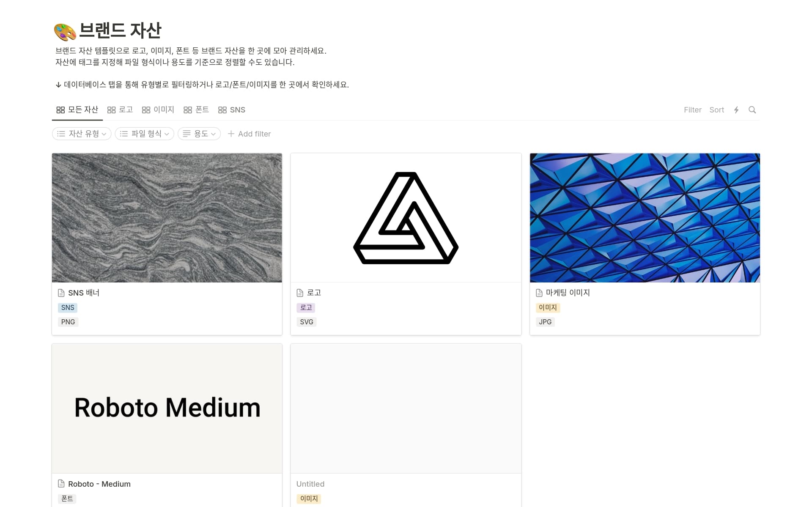Click the page icon beside 로고 title
812x507 pixels.
(300, 293)
